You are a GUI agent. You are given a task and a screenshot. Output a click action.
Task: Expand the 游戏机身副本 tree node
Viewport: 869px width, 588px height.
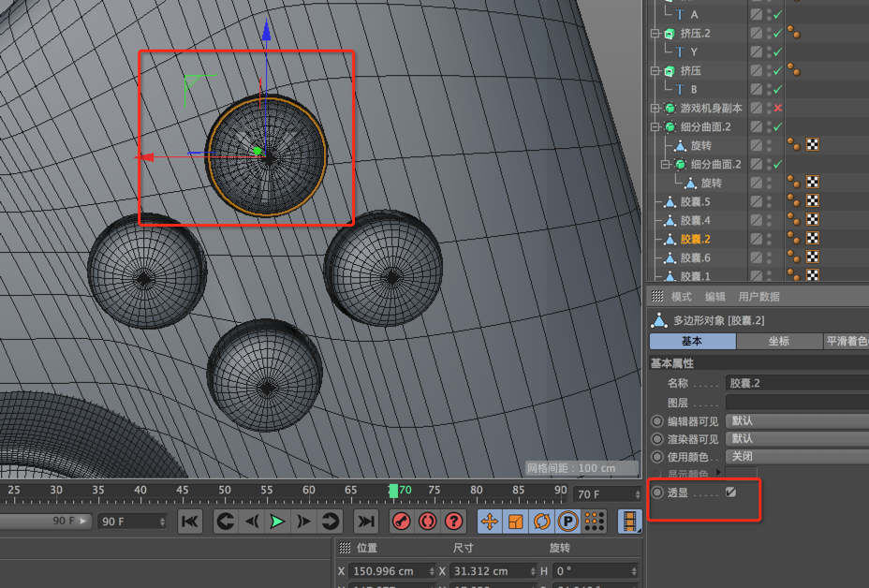pos(655,109)
